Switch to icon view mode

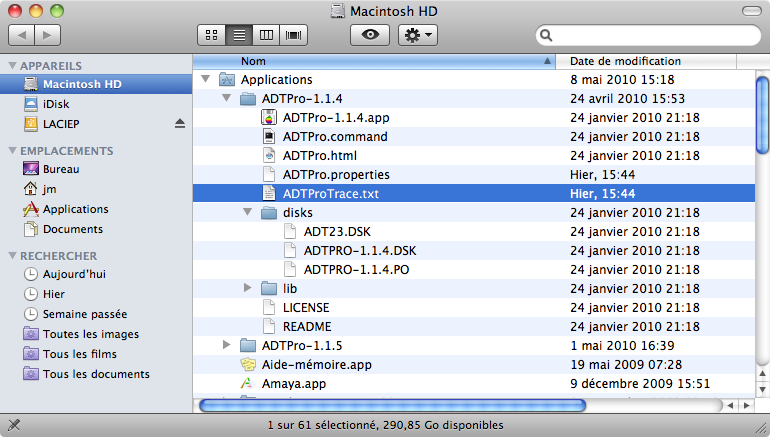[x=212, y=35]
